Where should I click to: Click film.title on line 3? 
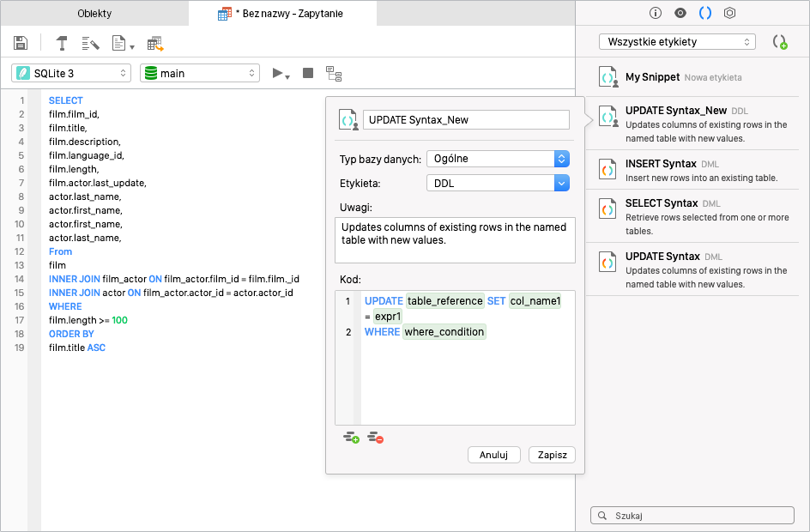(x=68, y=128)
